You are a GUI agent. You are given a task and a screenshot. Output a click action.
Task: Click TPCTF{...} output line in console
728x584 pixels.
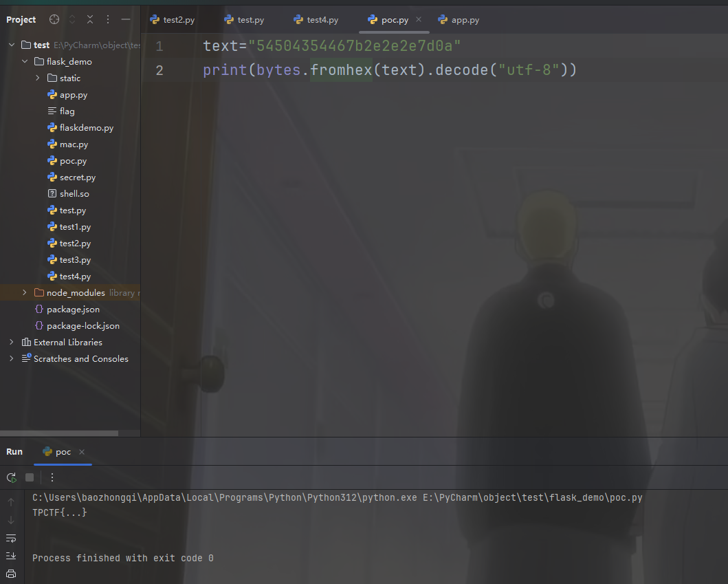(59, 512)
